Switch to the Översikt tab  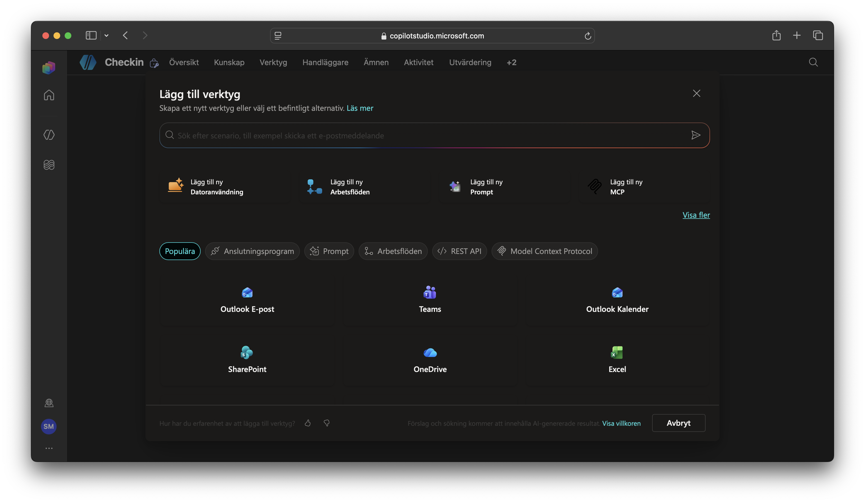184,62
